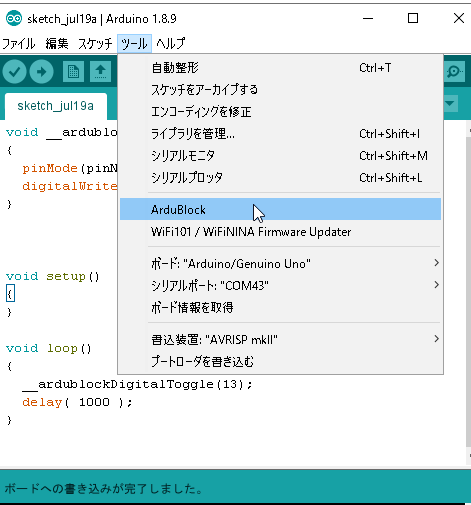Click the "void loop()" code line
The image size is (471, 505).
(x=49, y=348)
